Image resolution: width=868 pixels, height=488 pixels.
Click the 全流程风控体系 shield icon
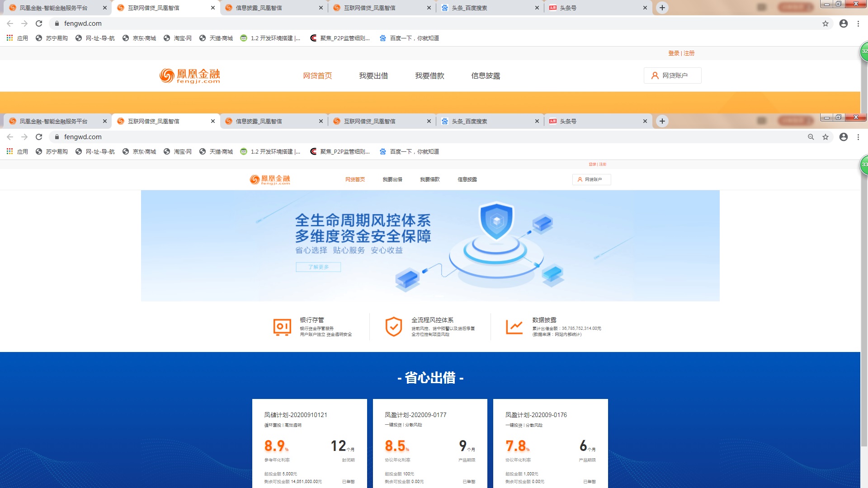click(394, 326)
